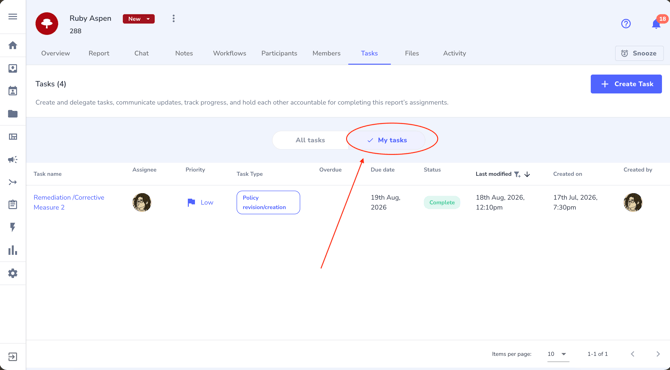Click the Complete status badge
Viewport: 670px width, 370px height.
tap(442, 203)
